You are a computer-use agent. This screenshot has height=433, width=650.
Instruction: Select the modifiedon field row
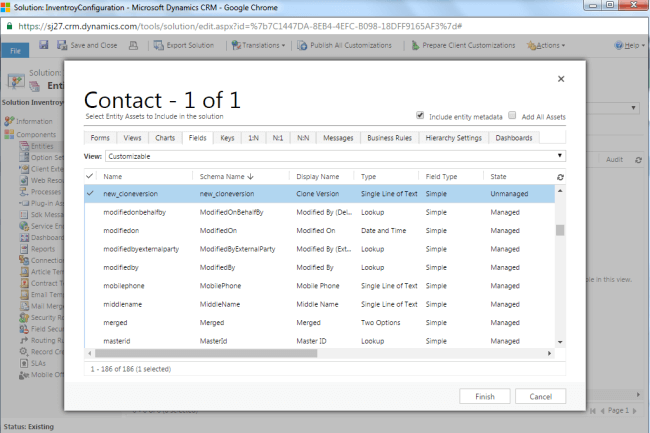coord(319,230)
